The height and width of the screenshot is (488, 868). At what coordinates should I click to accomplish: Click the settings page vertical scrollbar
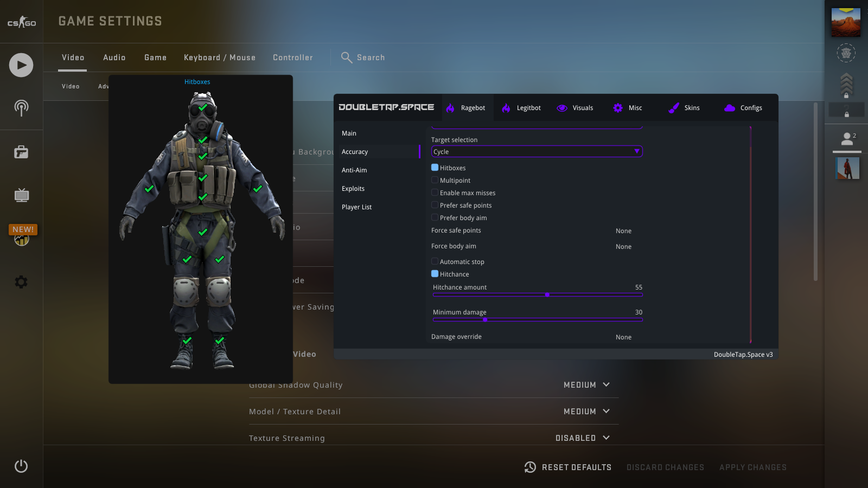pos(815,191)
